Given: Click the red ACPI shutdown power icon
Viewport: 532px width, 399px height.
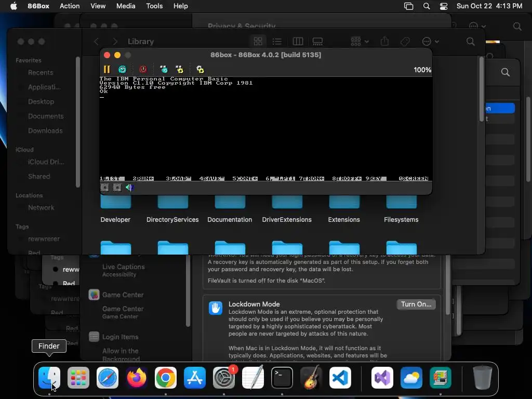Looking at the screenshot, I should pyautogui.click(x=143, y=70).
